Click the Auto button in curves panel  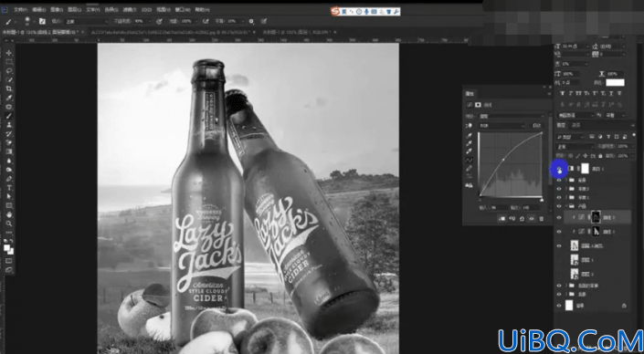[x=536, y=126]
